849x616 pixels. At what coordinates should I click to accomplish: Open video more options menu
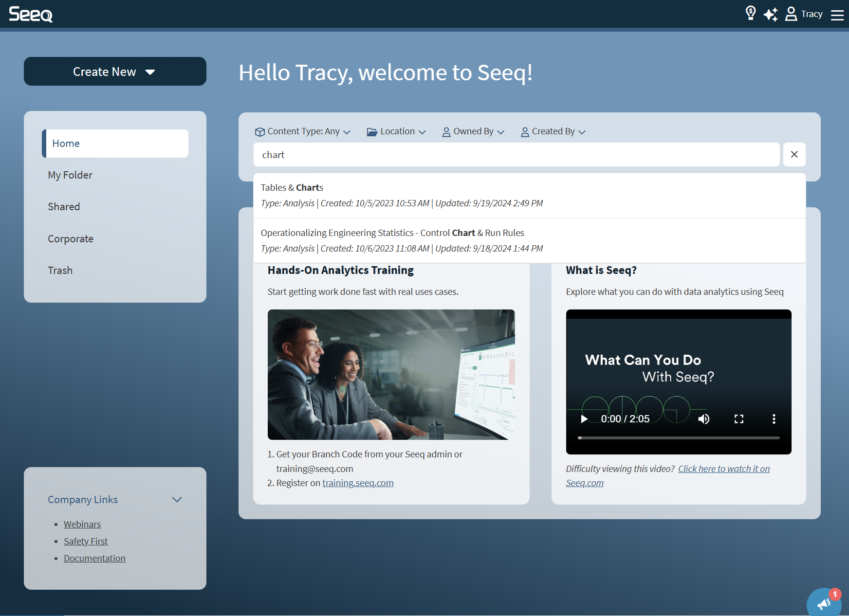tap(774, 419)
